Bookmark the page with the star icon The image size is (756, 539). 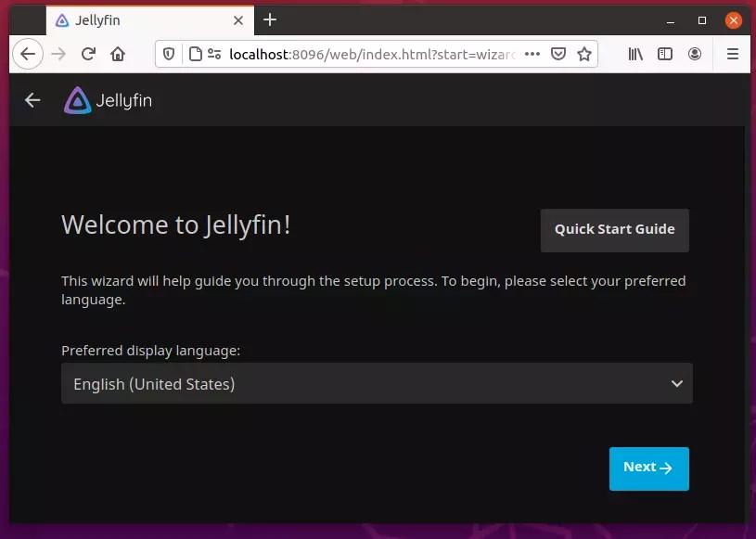(x=584, y=54)
